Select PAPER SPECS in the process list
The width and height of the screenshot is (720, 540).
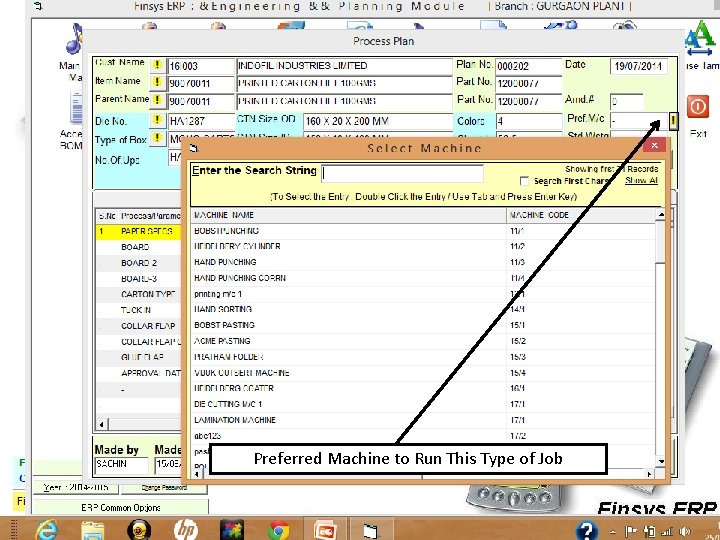(x=139, y=231)
